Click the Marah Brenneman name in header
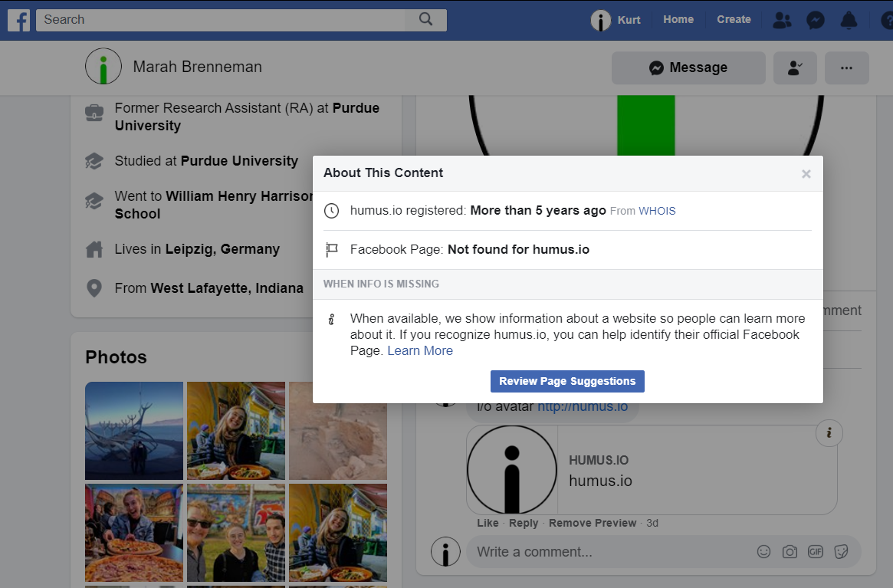 coord(198,67)
